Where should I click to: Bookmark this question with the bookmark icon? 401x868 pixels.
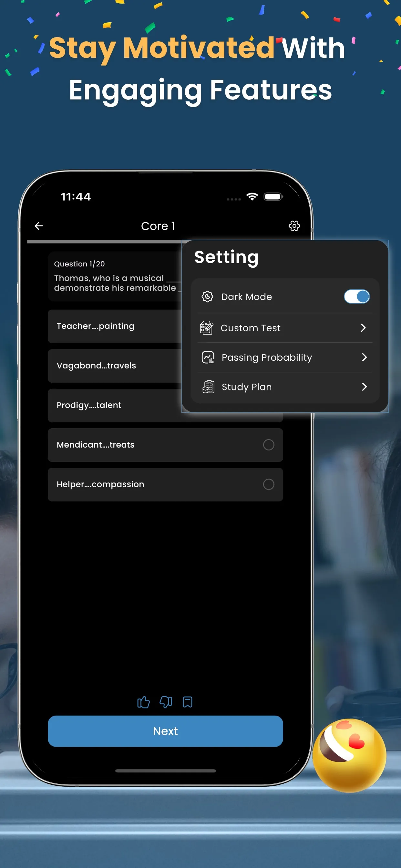click(x=188, y=702)
